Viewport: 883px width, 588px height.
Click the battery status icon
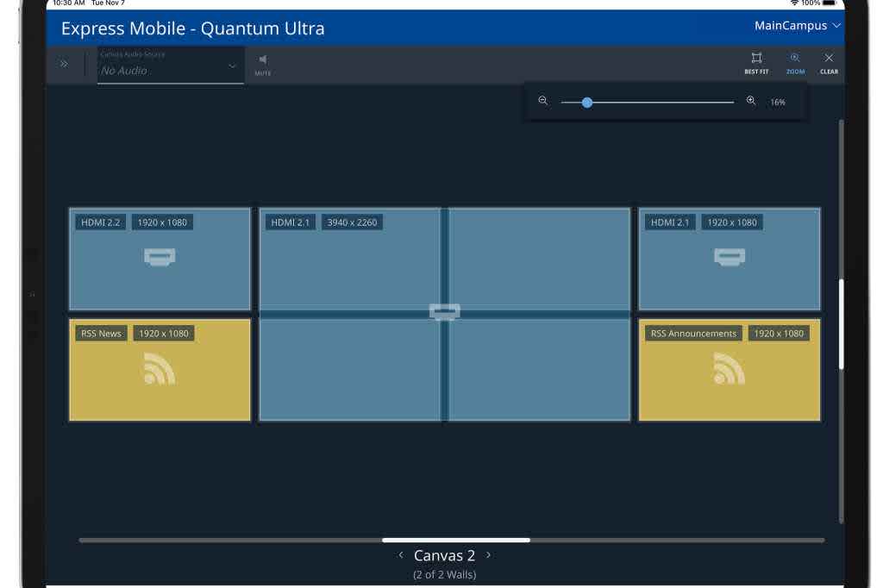point(830,3)
